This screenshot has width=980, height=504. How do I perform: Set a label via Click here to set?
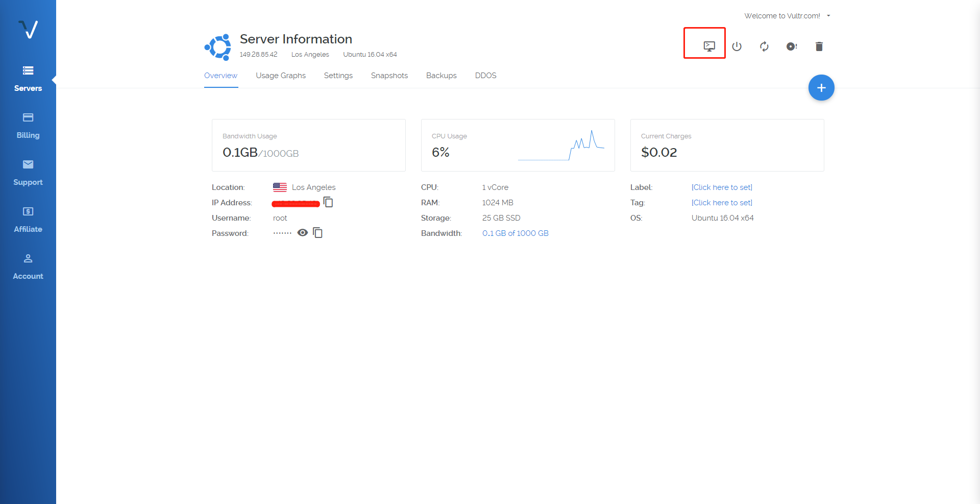pos(721,187)
